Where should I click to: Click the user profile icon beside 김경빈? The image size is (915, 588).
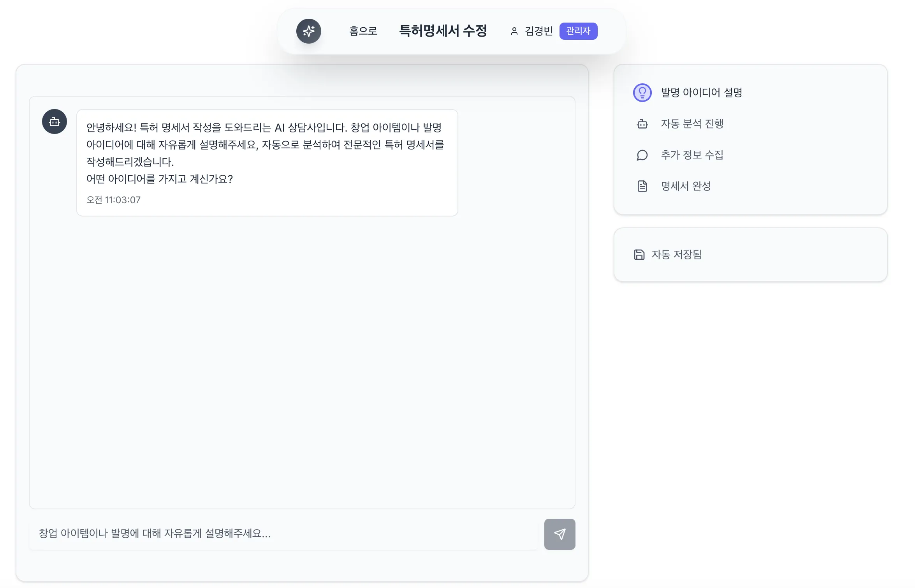(514, 31)
